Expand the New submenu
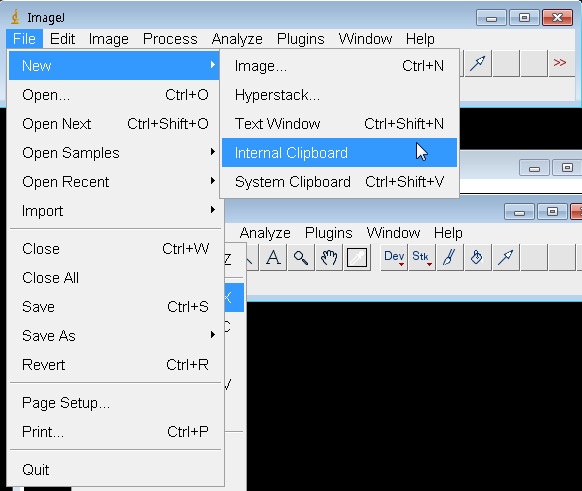582x491 pixels. click(x=114, y=66)
